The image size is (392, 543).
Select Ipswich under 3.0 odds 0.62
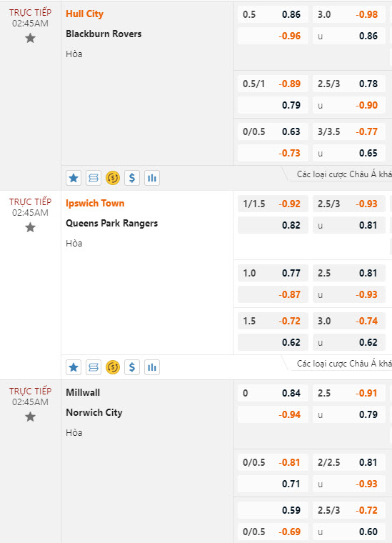349,342
